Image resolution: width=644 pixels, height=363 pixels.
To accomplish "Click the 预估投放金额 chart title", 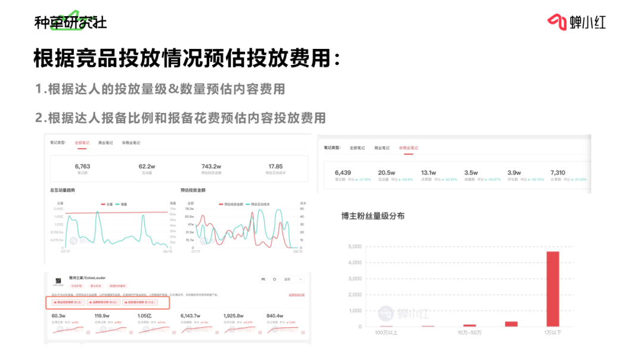I will coord(193,190).
